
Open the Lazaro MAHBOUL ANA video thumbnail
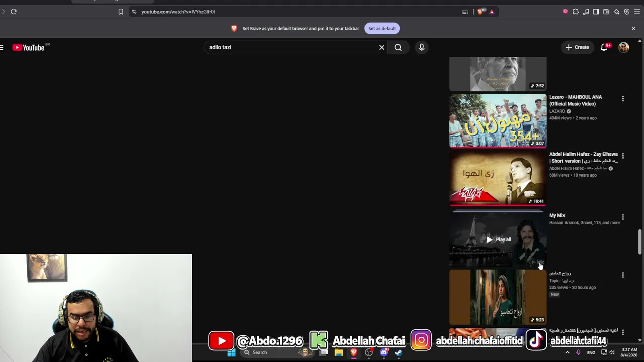tap(498, 121)
